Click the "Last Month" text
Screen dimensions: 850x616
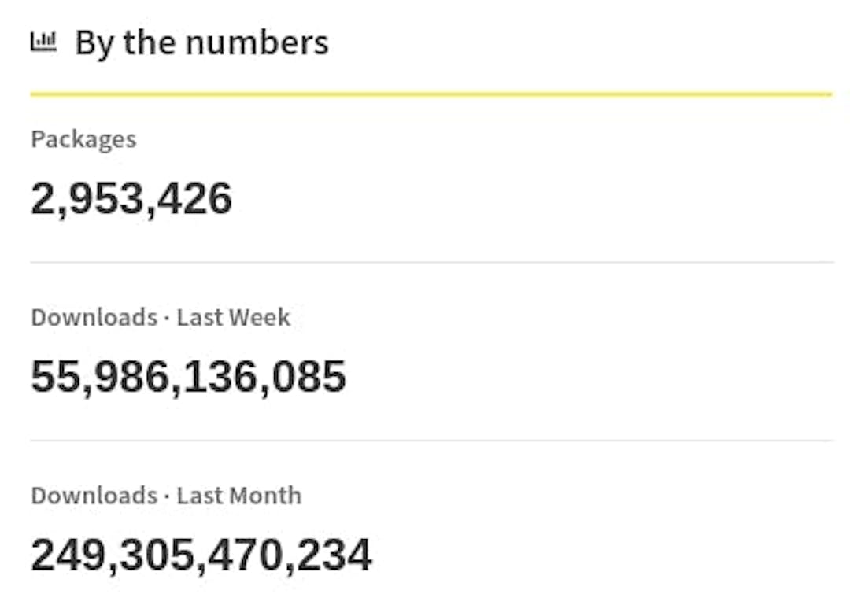click(239, 496)
